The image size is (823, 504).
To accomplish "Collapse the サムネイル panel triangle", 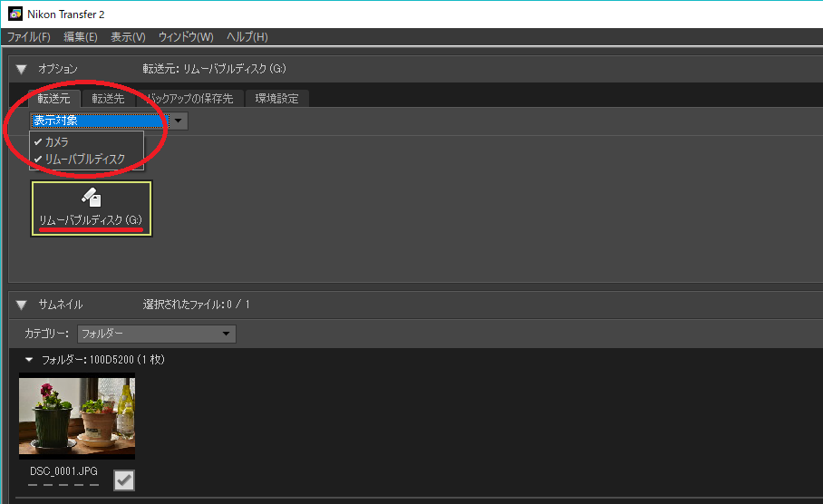I will 21,305.
